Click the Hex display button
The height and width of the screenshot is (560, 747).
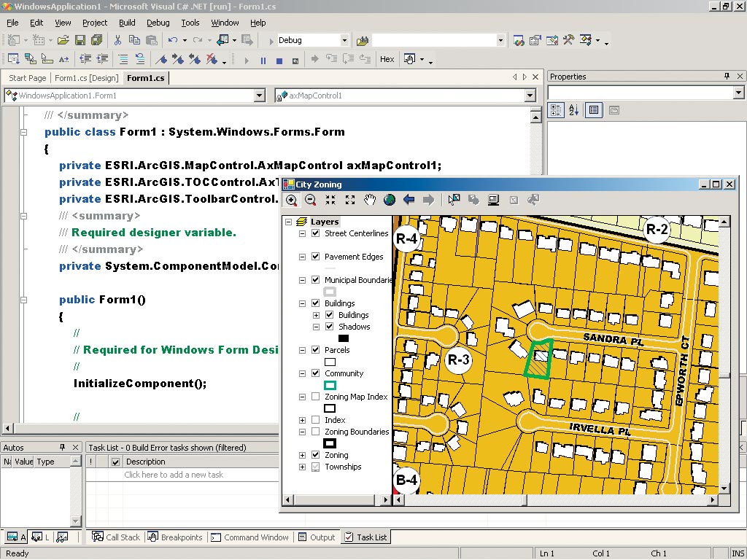click(x=387, y=60)
